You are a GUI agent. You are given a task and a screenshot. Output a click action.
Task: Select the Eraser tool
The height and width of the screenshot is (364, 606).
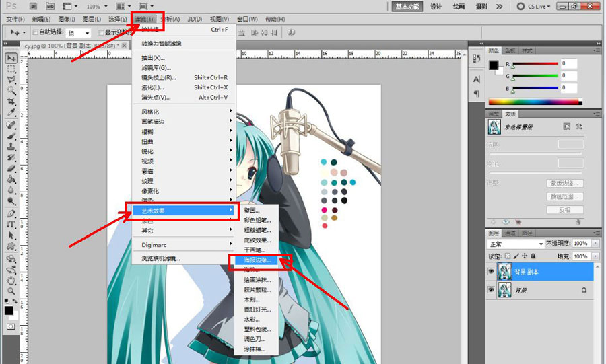tap(11, 168)
